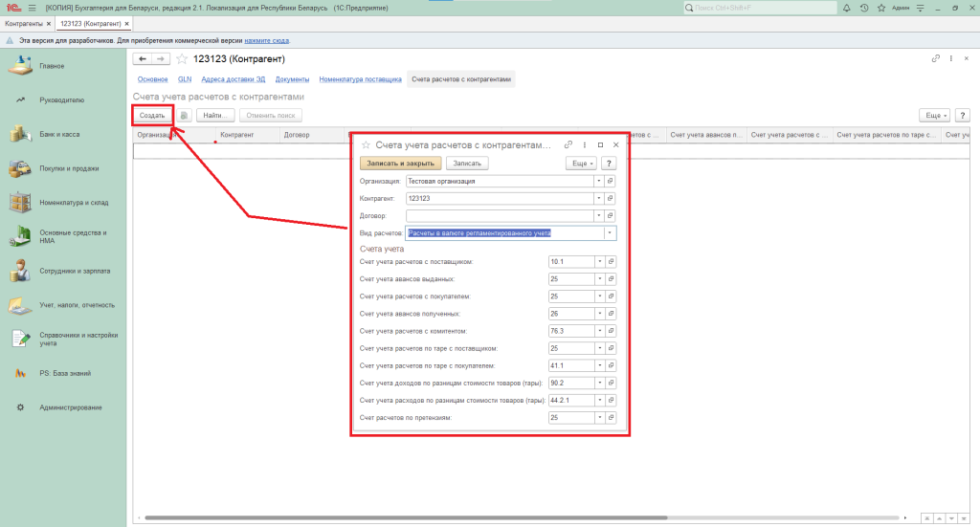Click the Создать button
Image resolution: width=980 pixels, height=527 pixels.
152,115
